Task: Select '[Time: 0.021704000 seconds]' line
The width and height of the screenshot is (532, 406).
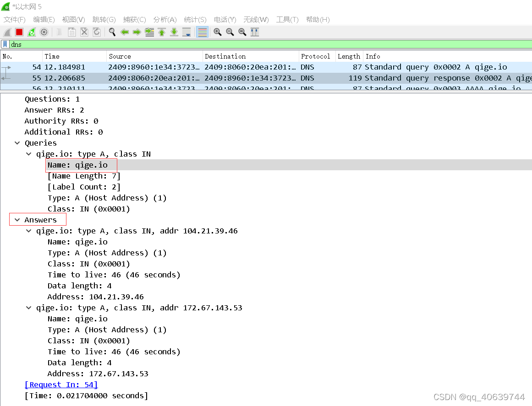Action: pos(86,395)
